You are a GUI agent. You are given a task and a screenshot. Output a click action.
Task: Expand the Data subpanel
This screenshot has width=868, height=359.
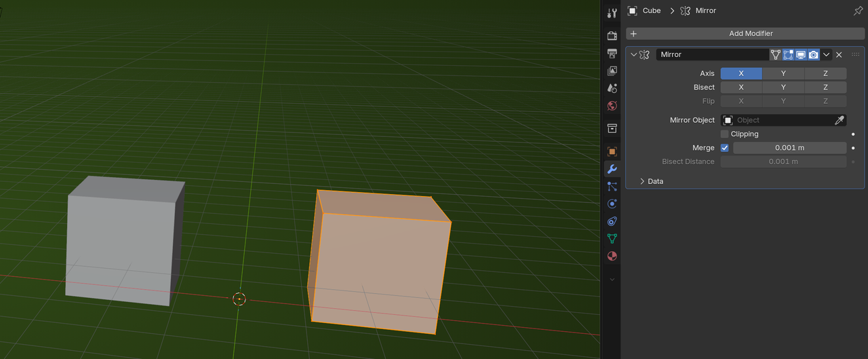(642, 181)
